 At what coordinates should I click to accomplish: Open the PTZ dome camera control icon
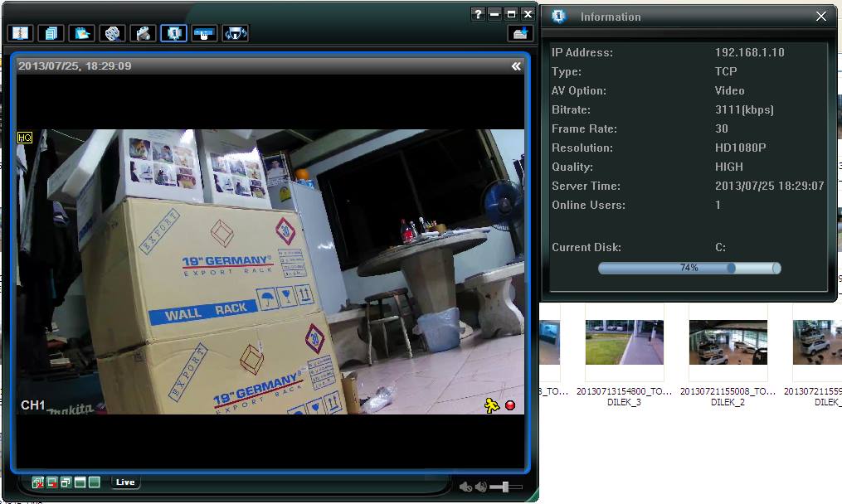coord(236,33)
